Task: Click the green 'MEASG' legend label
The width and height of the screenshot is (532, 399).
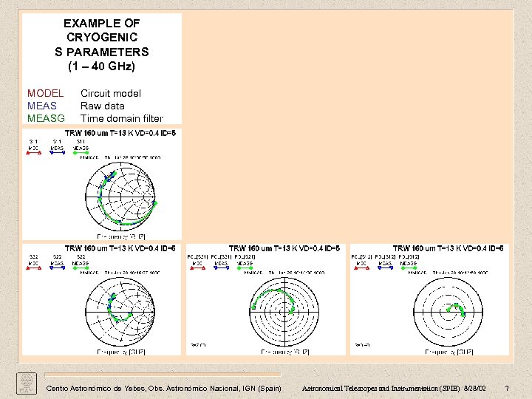Action: [x=46, y=118]
